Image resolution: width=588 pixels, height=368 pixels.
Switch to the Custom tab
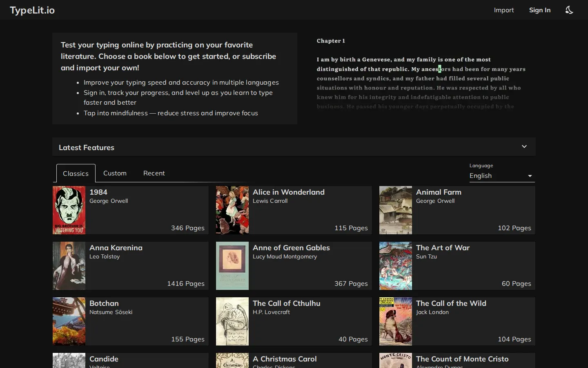click(x=115, y=173)
